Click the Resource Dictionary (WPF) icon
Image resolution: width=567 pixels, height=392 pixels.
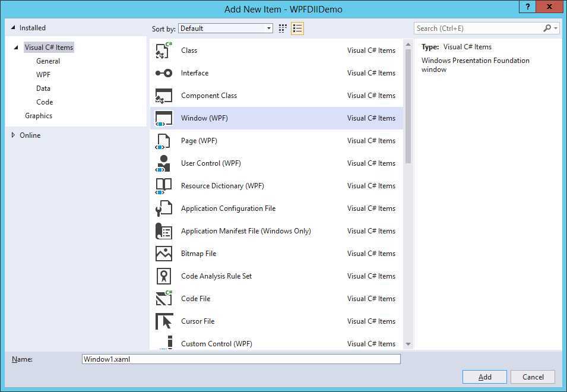point(163,186)
